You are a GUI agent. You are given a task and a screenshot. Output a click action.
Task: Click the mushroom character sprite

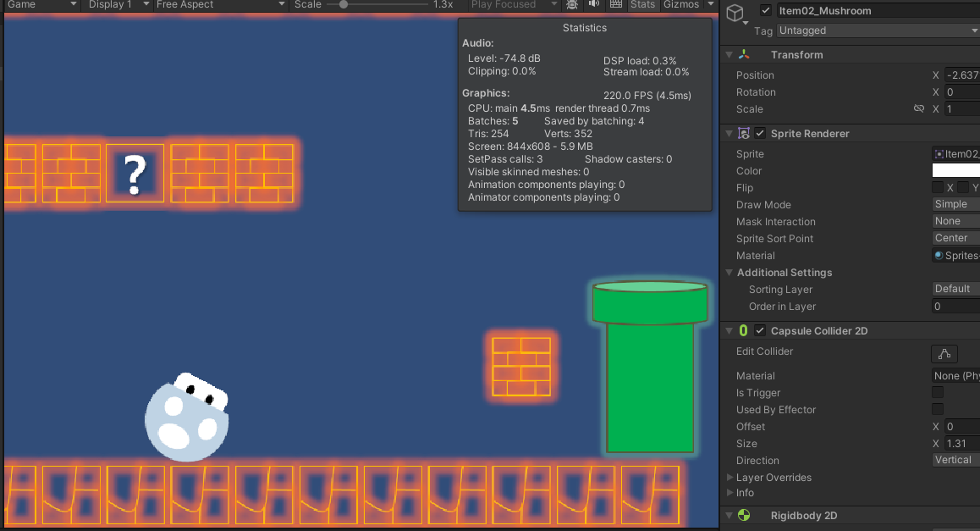click(x=187, y=418)
